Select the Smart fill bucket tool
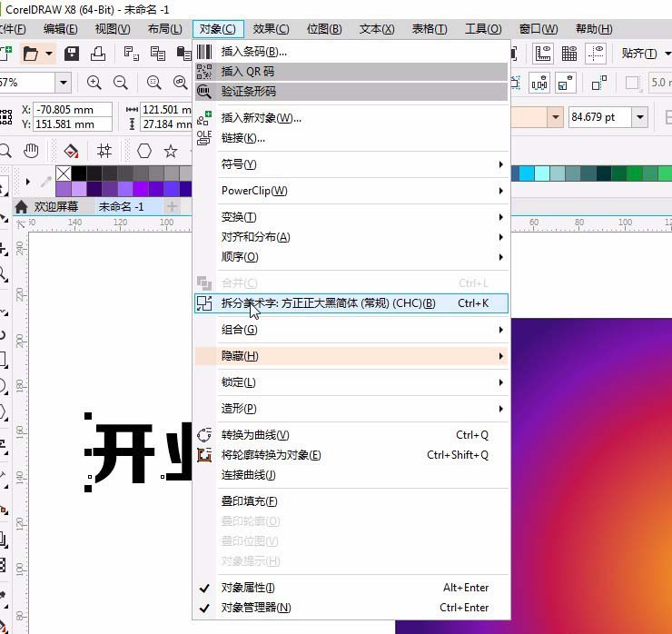Viewport: 672px width, 634px height. click(x=71, y=151)
